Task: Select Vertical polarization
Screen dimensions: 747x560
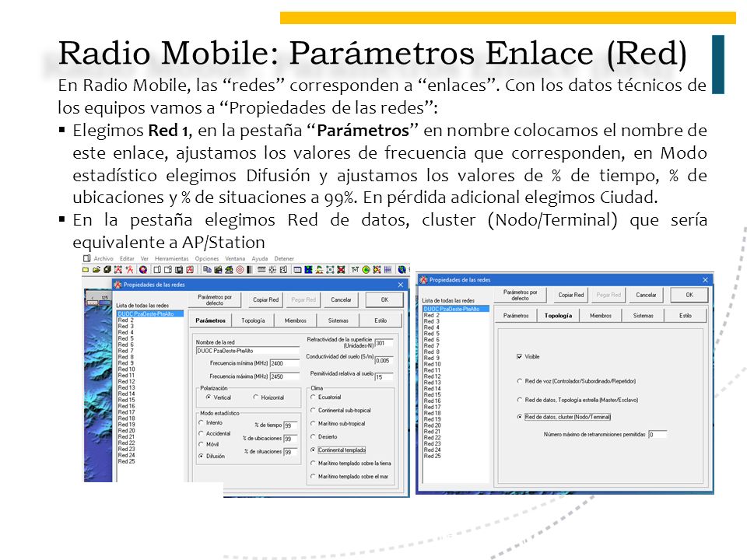Action: click(x=209, y=397)
